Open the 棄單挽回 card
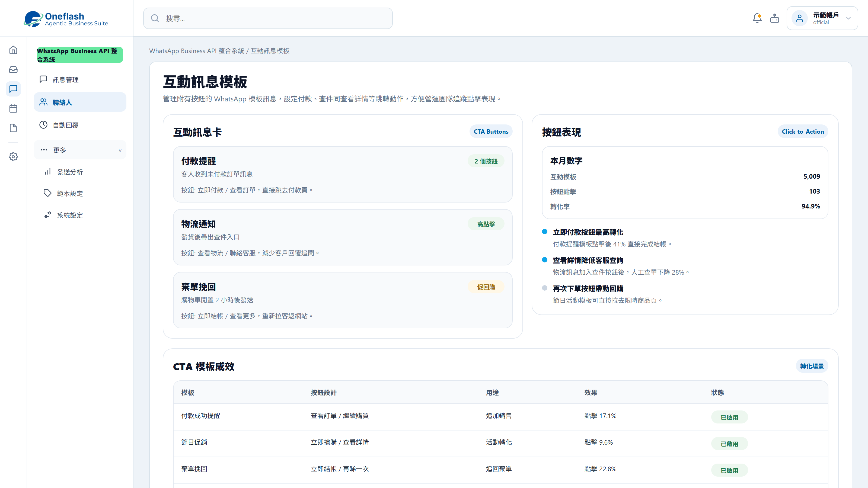This screenshot has width=868, height=488. [x=343, y=300]
